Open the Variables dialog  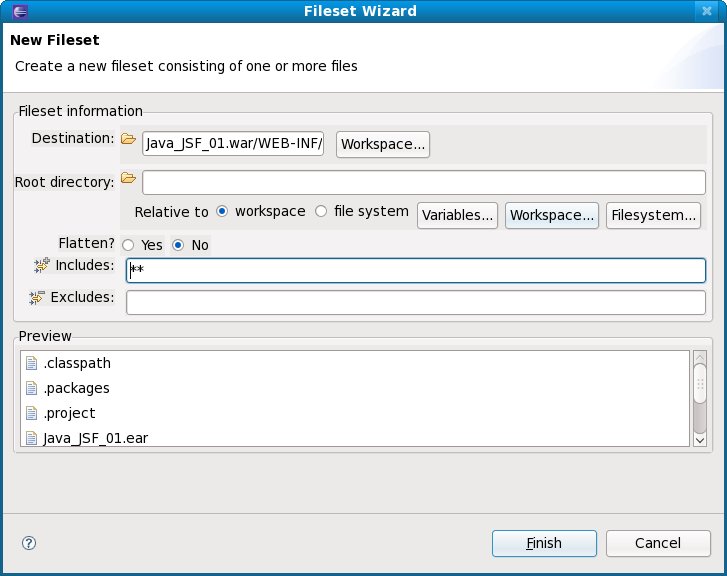(x=458, y=215)
